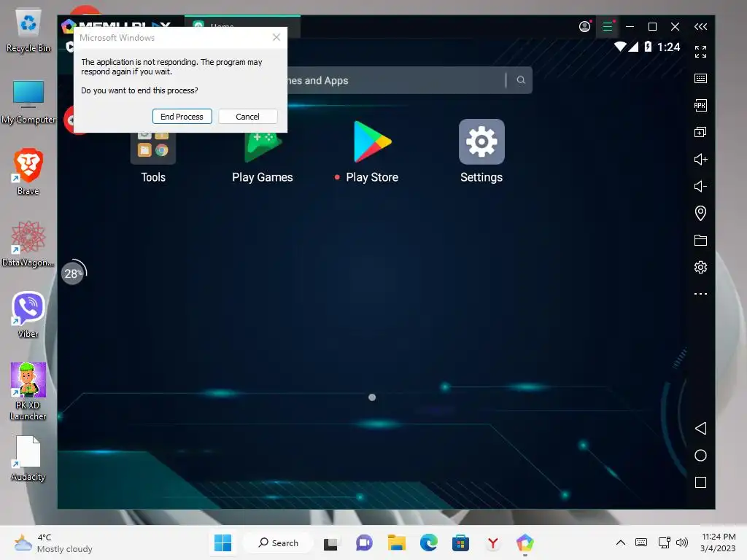747x560 pixels.
Task: Open the MEmu hamburger menu
Action: (608, 27)
